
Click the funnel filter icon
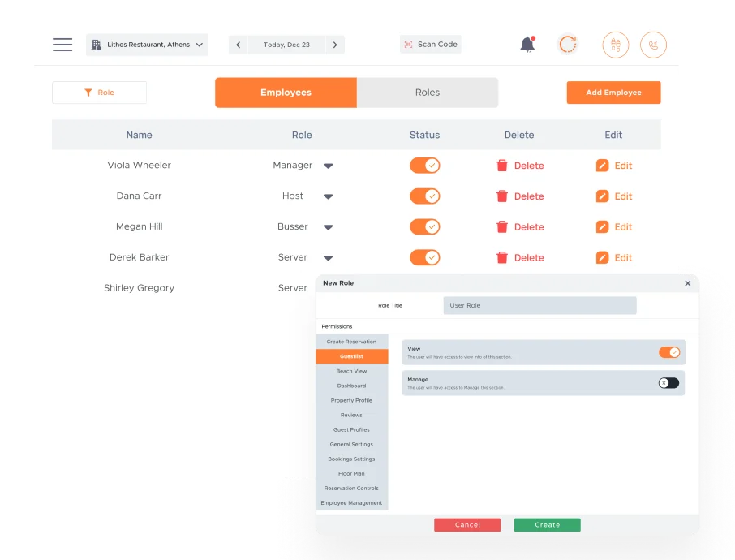(x=88, y=93)
